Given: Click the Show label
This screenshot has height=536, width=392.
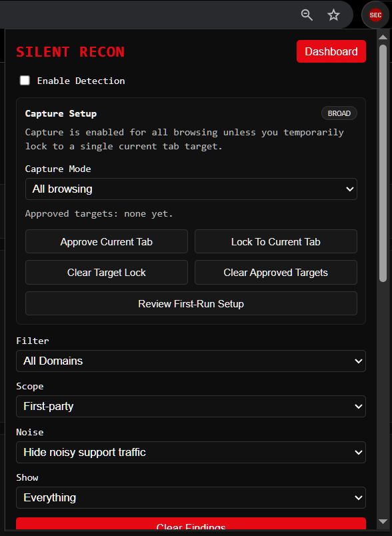Looking at the screenshot, I should pyautogui.click(x=27, y=477).
